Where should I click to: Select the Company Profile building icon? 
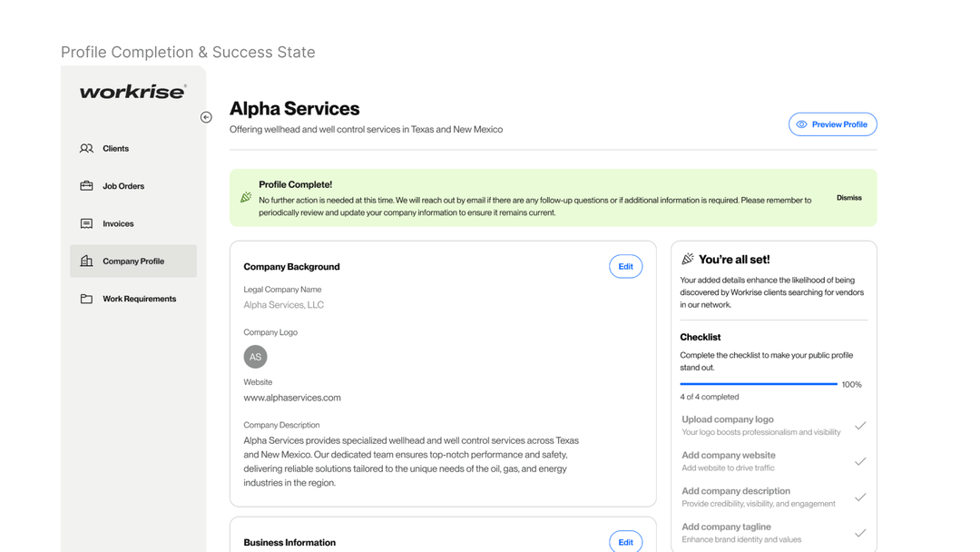84,261
